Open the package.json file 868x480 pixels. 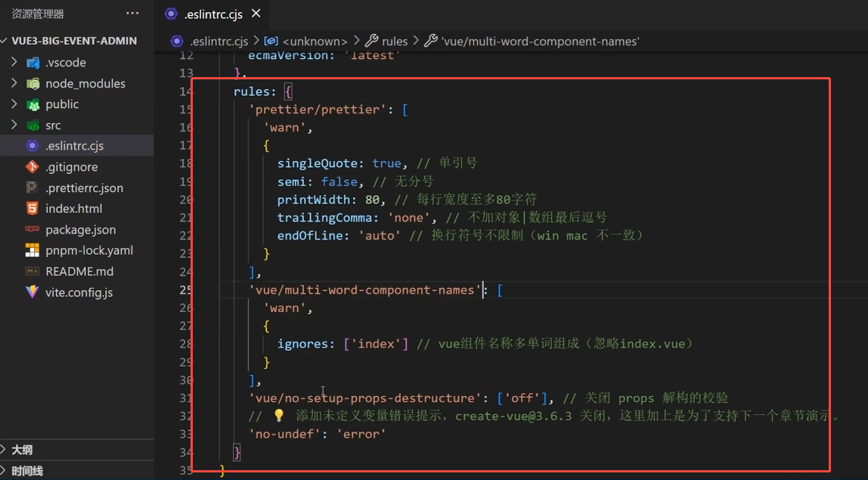[x=81, y=229]
